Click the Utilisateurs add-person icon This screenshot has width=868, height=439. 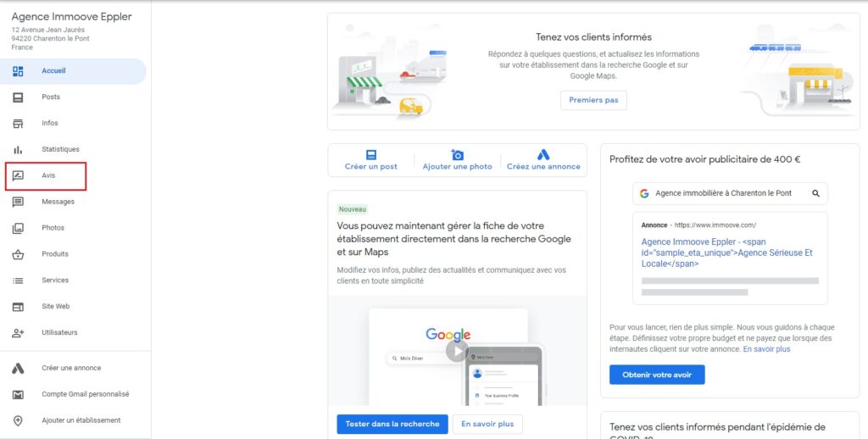pos(18,333)
